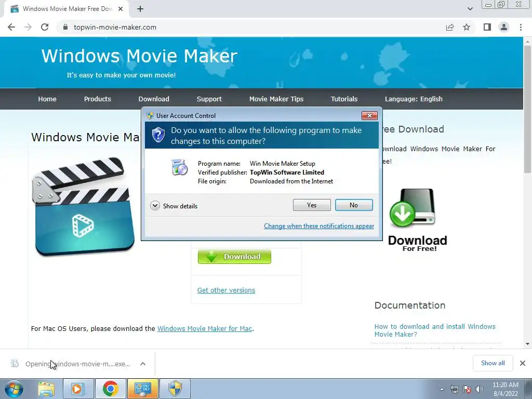
Task: Open How to download and install link
Action: pos(435,330)
